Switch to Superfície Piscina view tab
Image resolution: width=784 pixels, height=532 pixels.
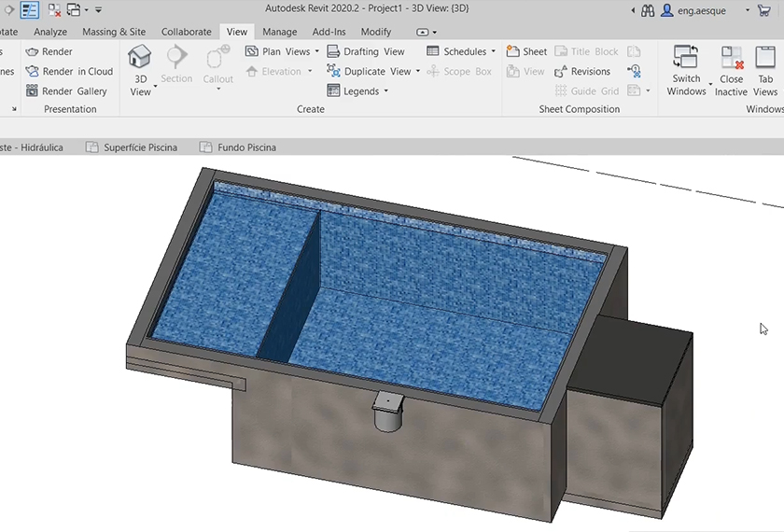click(144, 147)
